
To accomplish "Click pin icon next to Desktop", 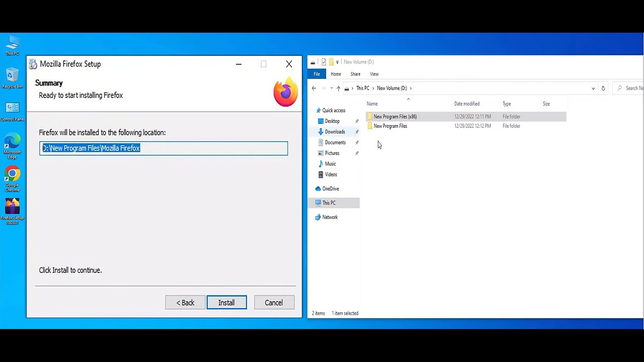I will (x=357, y=121).
